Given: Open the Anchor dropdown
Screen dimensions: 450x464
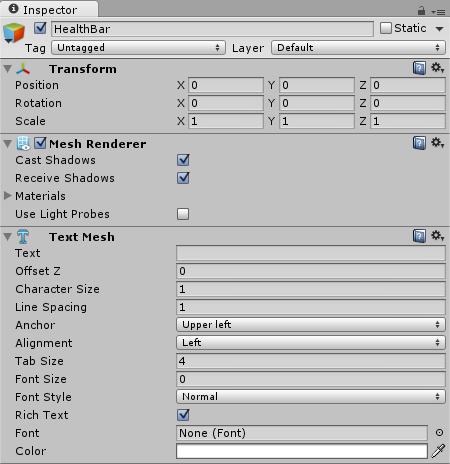Looking at the screenshot, I should pyautogui.click(x=311, y=325).
